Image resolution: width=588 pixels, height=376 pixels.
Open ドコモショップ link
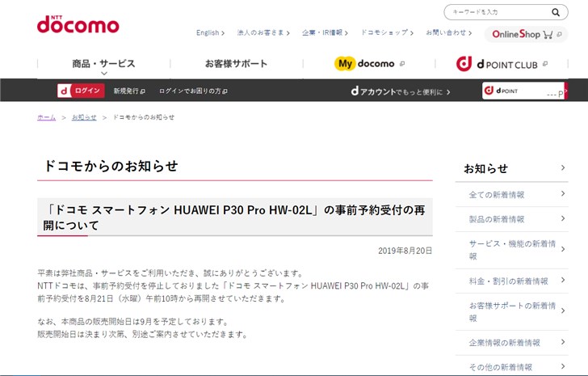pos(387,32)
